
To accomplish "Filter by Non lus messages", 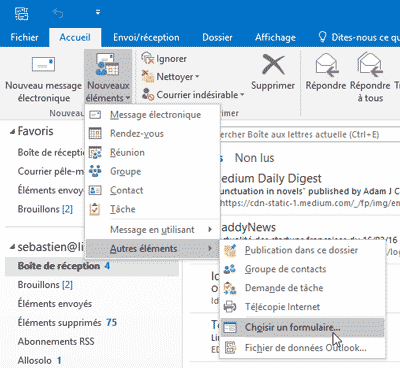I will click(254, 158).
